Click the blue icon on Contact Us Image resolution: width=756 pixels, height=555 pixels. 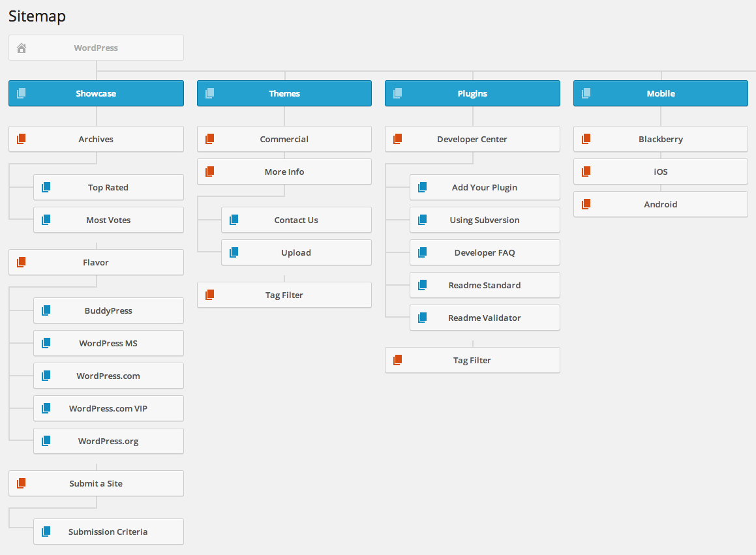(x=234, y=220)
